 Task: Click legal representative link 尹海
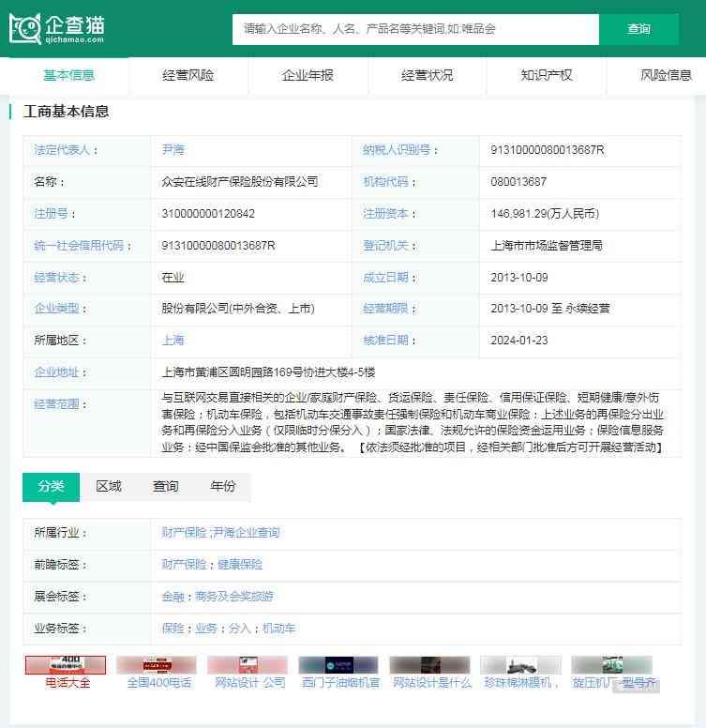point(173,149)
